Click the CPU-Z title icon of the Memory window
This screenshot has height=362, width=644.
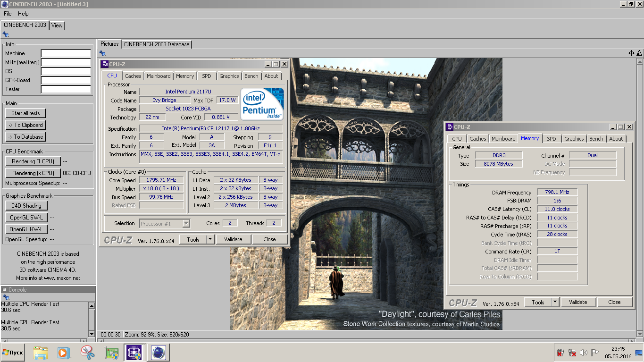pos(450,126)
